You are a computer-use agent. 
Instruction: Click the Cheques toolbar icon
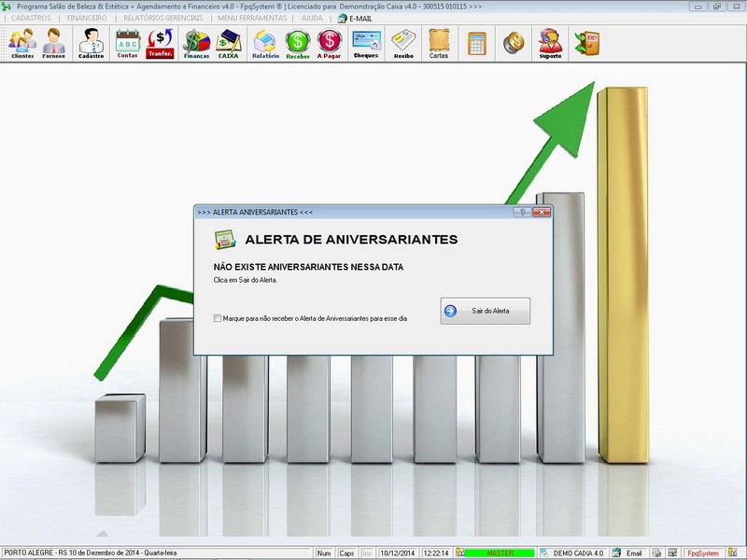[366, 43]
